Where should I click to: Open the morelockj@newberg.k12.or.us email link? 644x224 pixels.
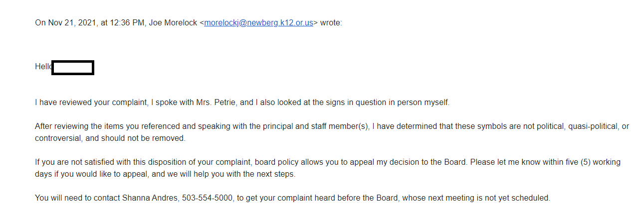[258, 23]
